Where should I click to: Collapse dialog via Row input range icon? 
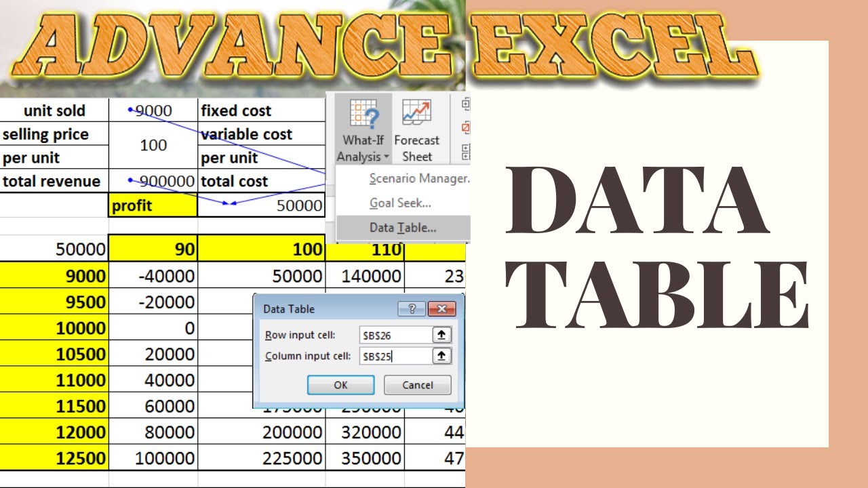tap(442, 335)
